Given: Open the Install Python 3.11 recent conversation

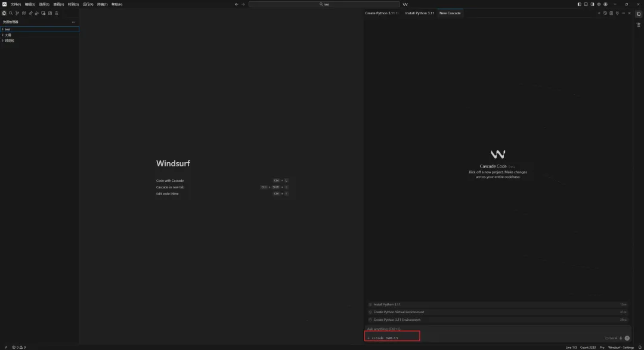Looking at the screenshot, I should [x=497, y=305].
